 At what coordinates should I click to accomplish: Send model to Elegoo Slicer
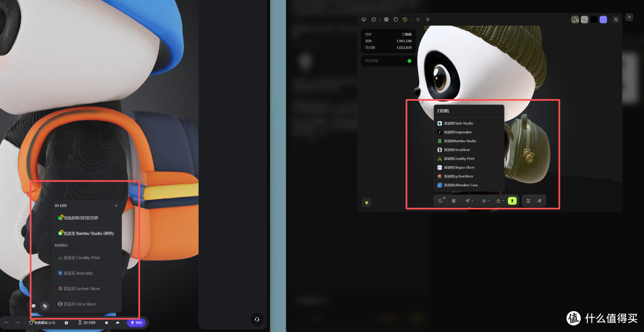pos(469,167)
